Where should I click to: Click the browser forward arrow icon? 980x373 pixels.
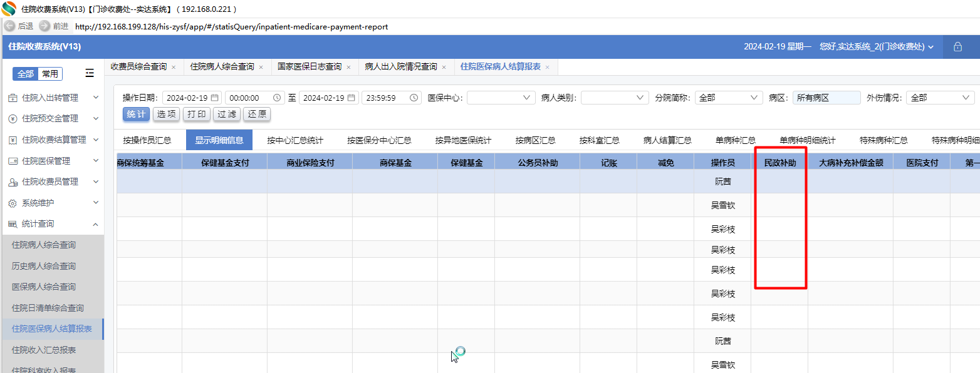pos(44,26)
